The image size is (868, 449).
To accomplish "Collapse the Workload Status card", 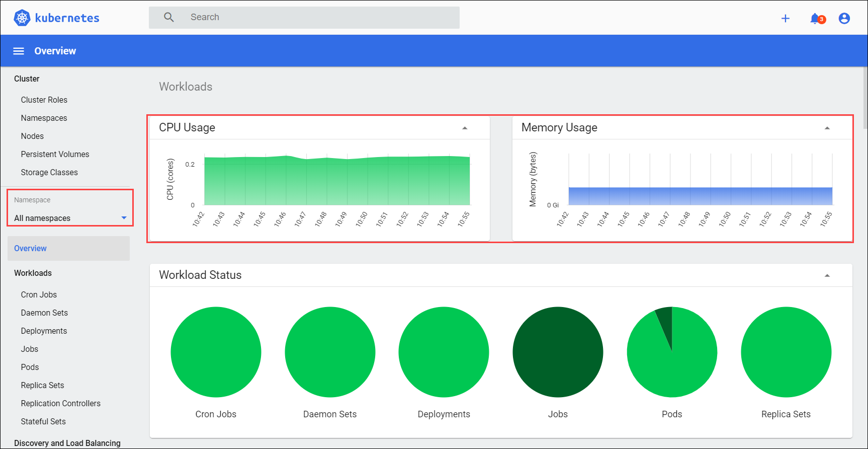I will [827, 276].
